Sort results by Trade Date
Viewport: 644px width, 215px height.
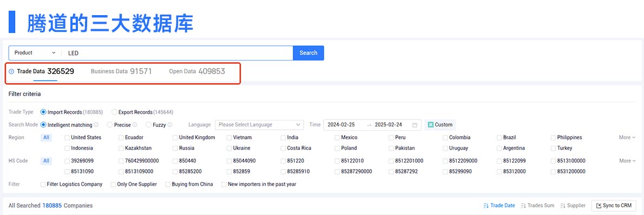[499, 205]
